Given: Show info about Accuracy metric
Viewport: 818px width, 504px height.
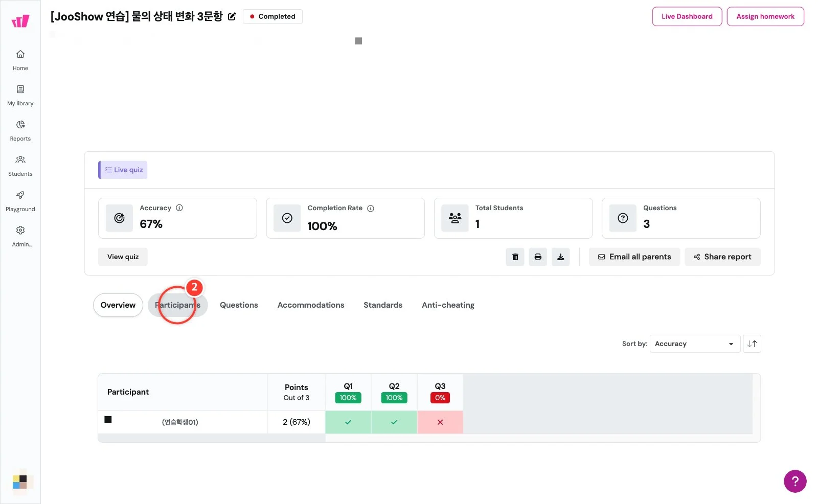Looking at the screenshot, I should (x=179, y=208).
